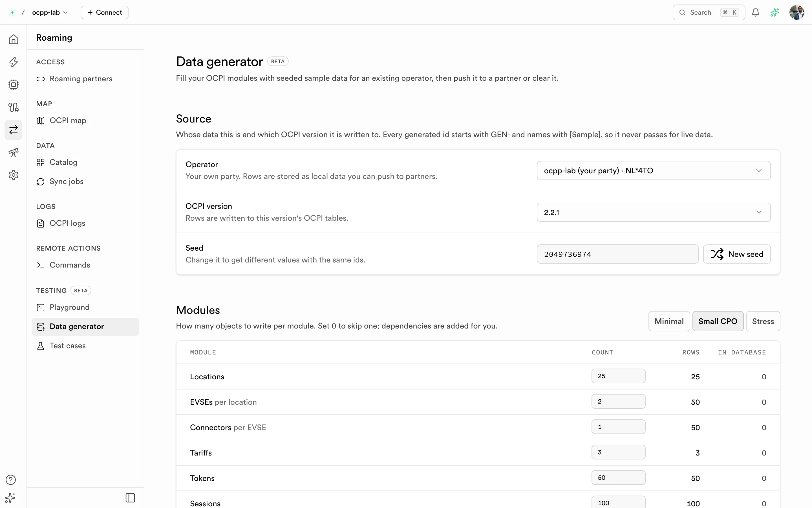Open the Commands page
This screenshot has width=812, height=508.
(85, 265)
